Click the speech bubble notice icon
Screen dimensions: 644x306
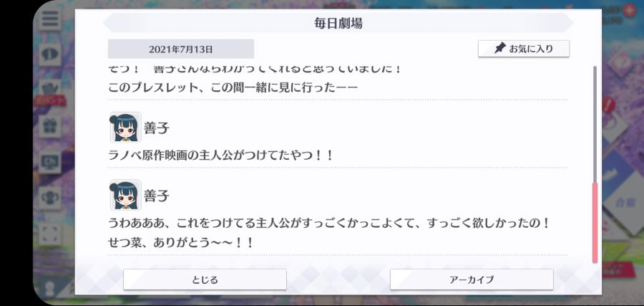[49, 54]
